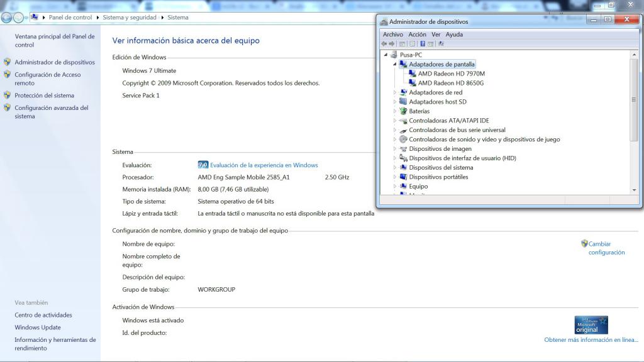Click the WORKGROUP value text

pyautogui.click(x=216, y=289)
